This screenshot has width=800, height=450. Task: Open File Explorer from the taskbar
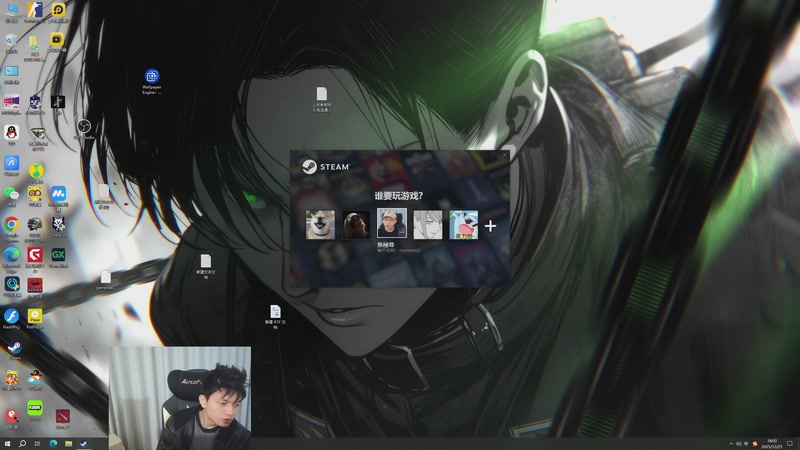(68, 444)
